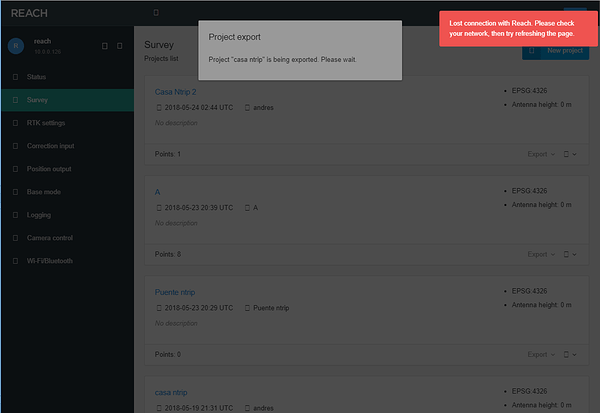Click the user icon before 'andres' on Casa Ntrip 2
The image size is (600, 413).
click(x=247, y=108)
